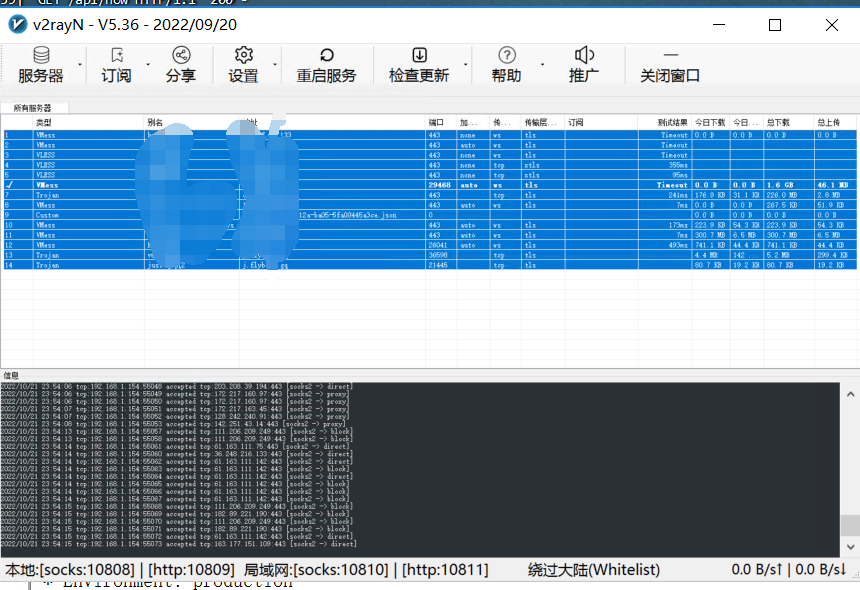This screenshot has width=860, height=590.
Task: Sort servers by the 测试结果 column header
Action: [x=673, y=121]
